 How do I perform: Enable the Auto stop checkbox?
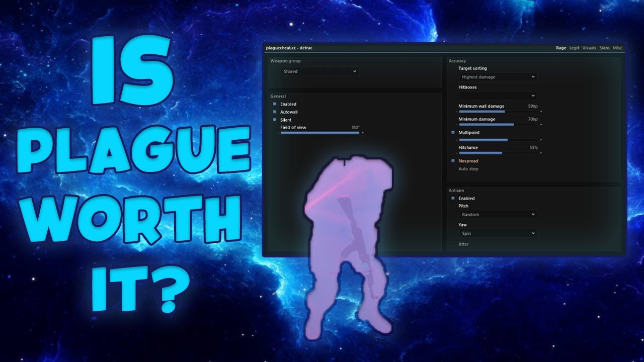[453, 169]
